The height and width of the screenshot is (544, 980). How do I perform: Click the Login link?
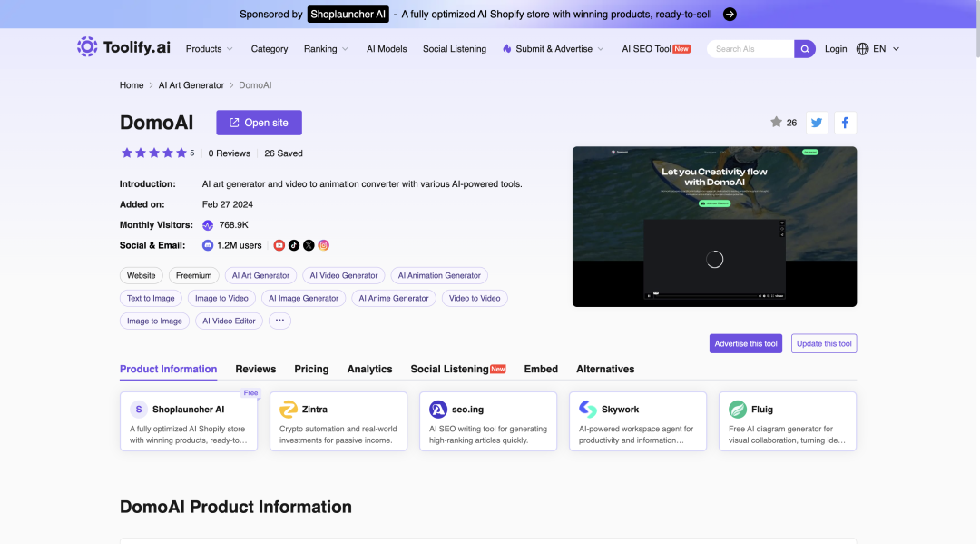point(836,49)
